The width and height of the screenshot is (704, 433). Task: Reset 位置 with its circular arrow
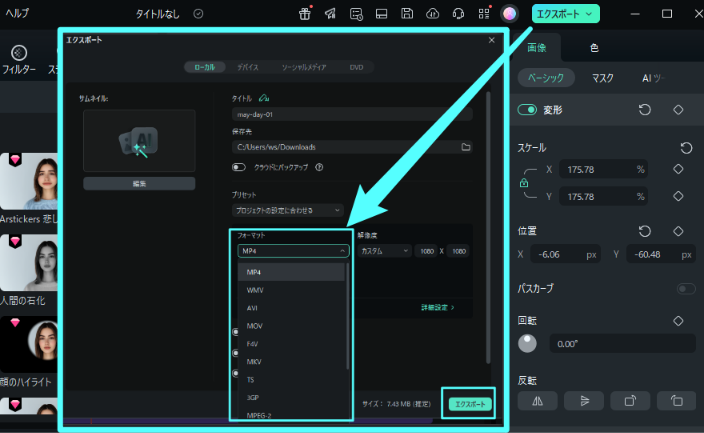(645, 231)
